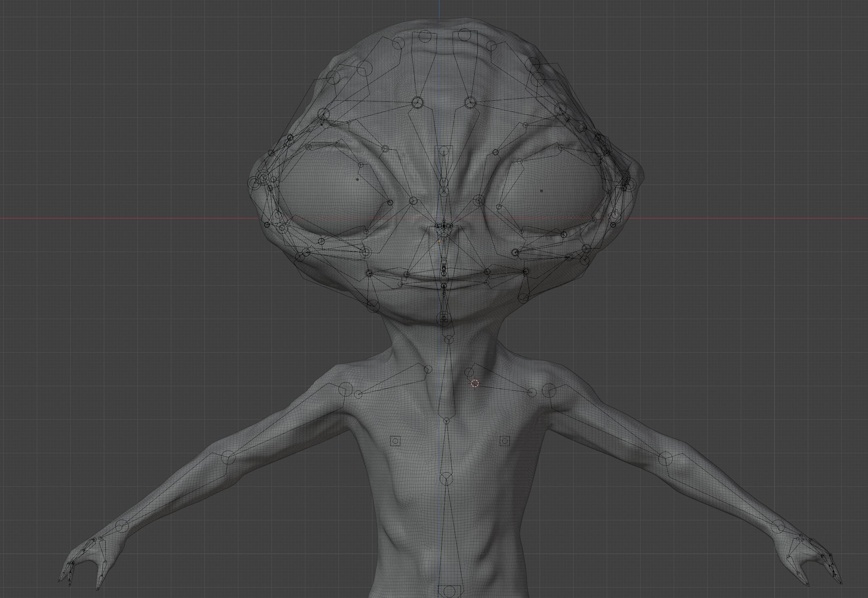Click the red-white dashed 3D cursor
Screen dimensions: 868x598
click(475, 383)
